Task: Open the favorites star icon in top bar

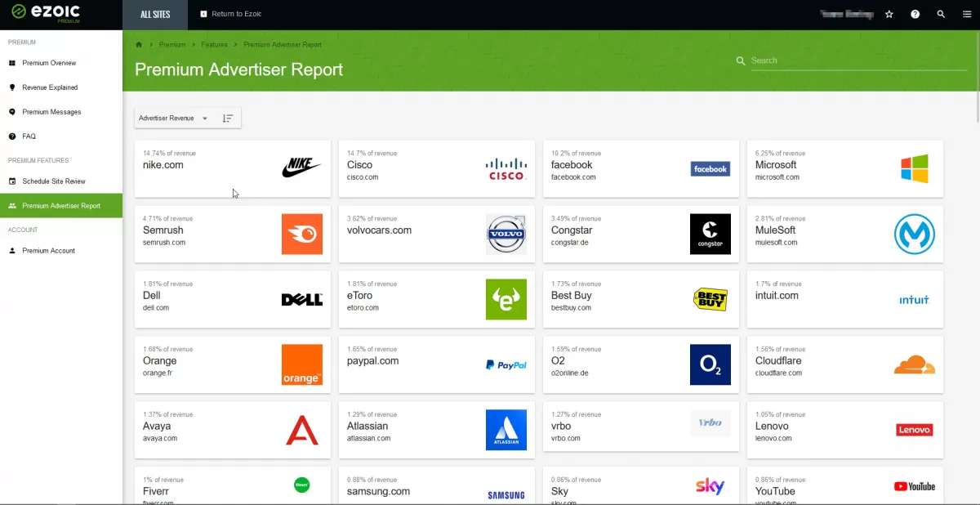Action: pyautogui.click(x=889, y=14)
